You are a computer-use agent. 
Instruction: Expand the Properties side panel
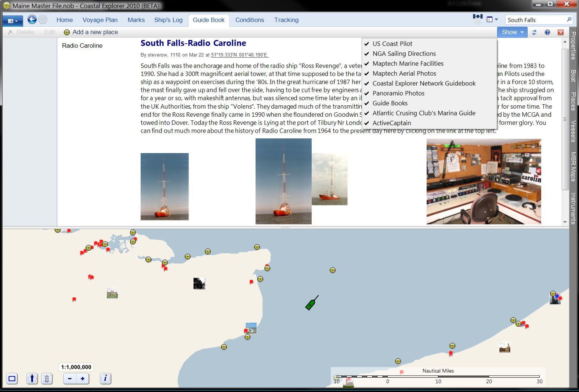point(573,46)
